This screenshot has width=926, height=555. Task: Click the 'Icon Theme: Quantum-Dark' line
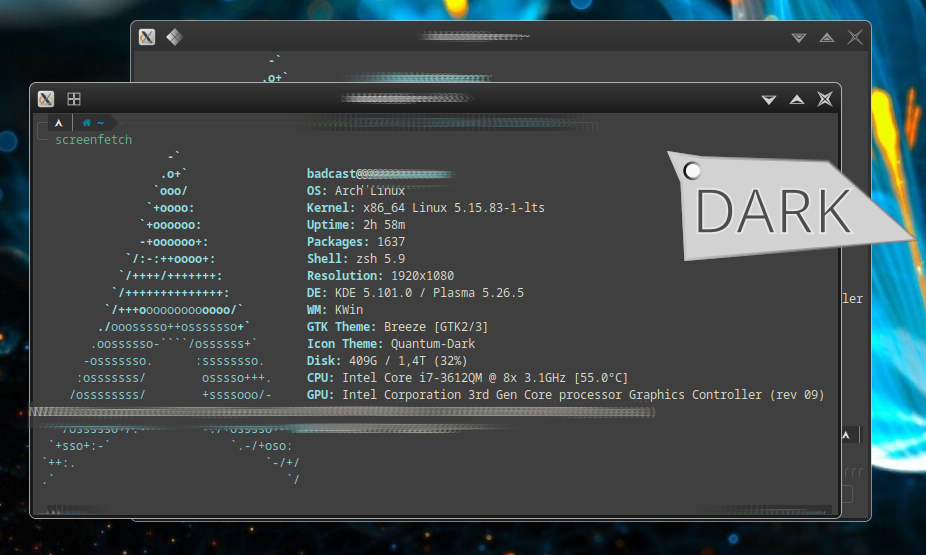point(390,344)
